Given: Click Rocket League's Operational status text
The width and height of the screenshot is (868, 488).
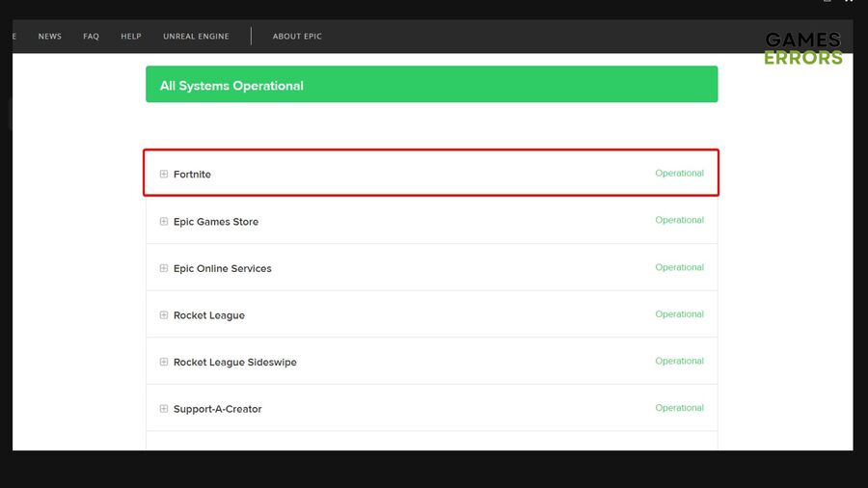Looking at the screenshot, I should coord(679,314).
